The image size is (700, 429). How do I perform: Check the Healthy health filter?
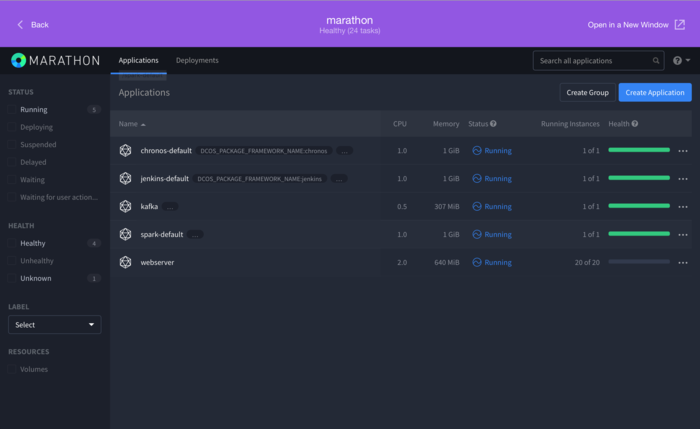pyautogui.click(x=12, y=243)
